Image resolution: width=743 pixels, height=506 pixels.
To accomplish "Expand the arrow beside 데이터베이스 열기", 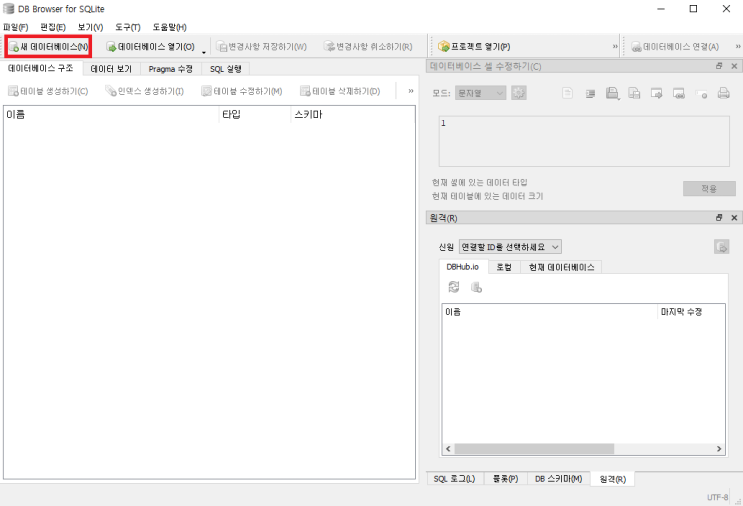I will (204, 51).
